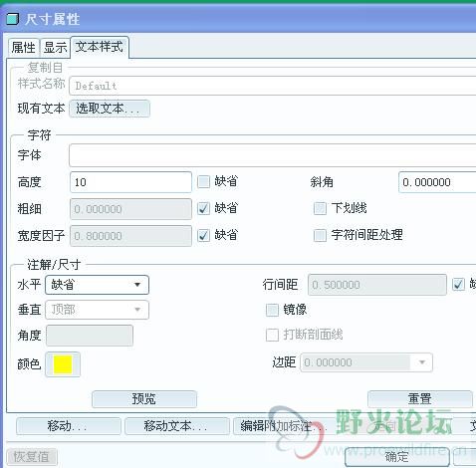Click the 高度 input field
476x468 pixels.
coord(130,182)
